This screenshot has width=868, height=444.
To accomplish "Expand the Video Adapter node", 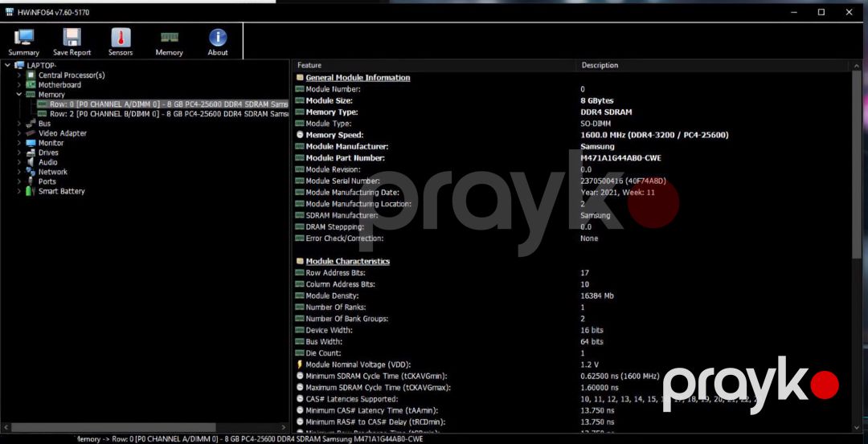I will [x=18, y=133].
